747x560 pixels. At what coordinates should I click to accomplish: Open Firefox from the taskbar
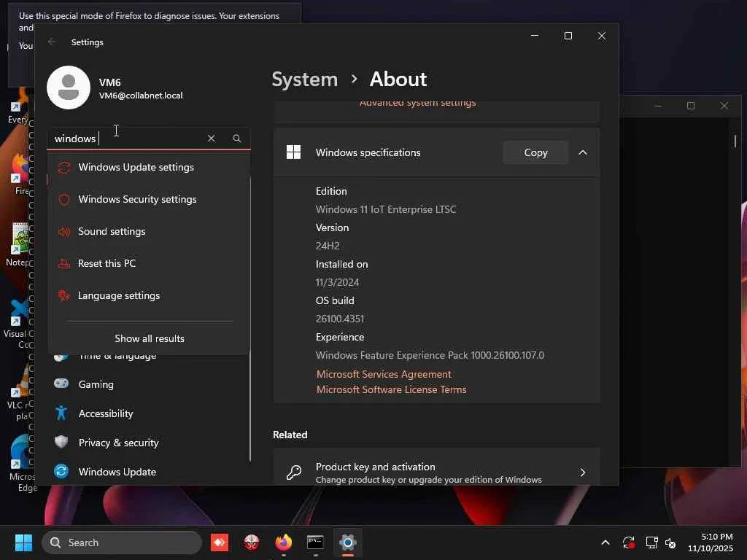284,542
